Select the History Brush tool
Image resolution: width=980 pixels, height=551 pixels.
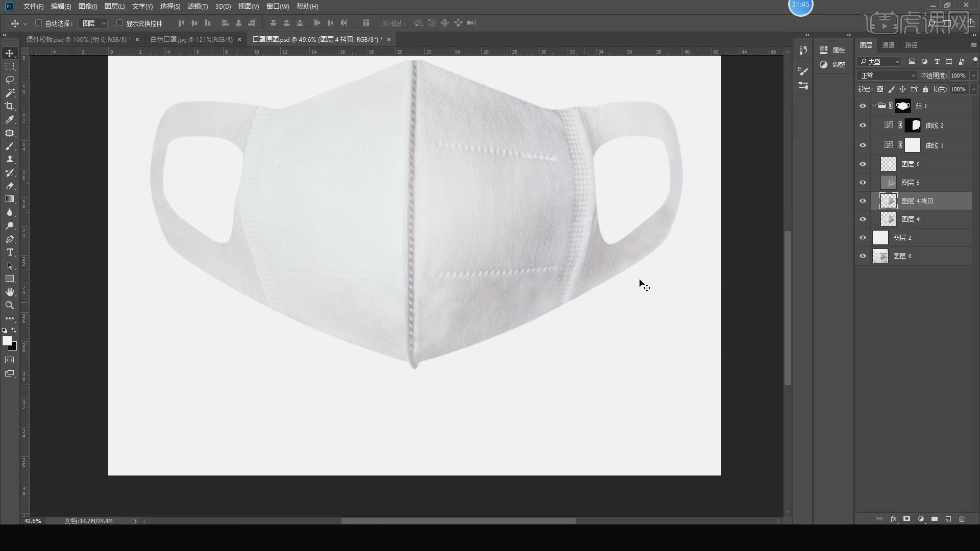coord(10,172)
